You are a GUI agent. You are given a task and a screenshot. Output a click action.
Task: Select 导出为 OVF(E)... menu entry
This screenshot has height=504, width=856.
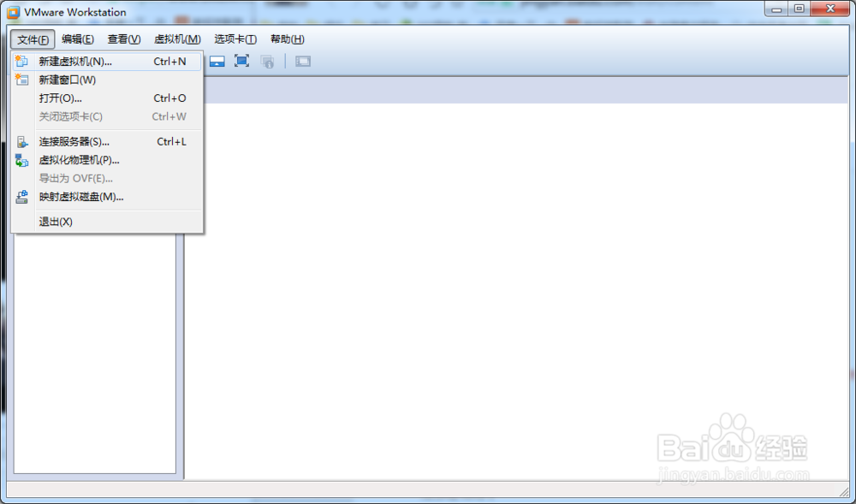click(107, 178)
